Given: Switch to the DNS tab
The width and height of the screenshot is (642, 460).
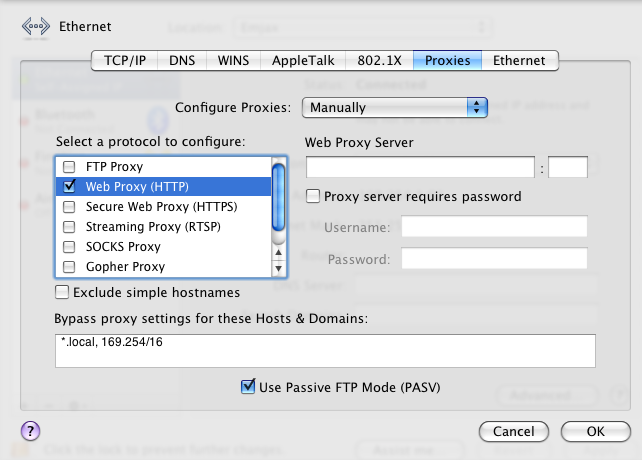Looking at the screenshot, I should tap(182, 61).
